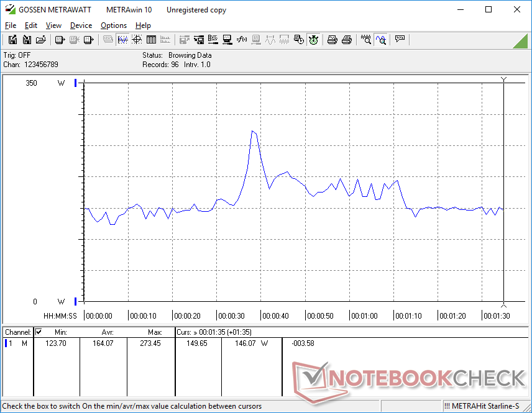The image size is (532, 413).
Task: Toggle the blue curve zoom magnifier icon
Action: click(380, 40)
